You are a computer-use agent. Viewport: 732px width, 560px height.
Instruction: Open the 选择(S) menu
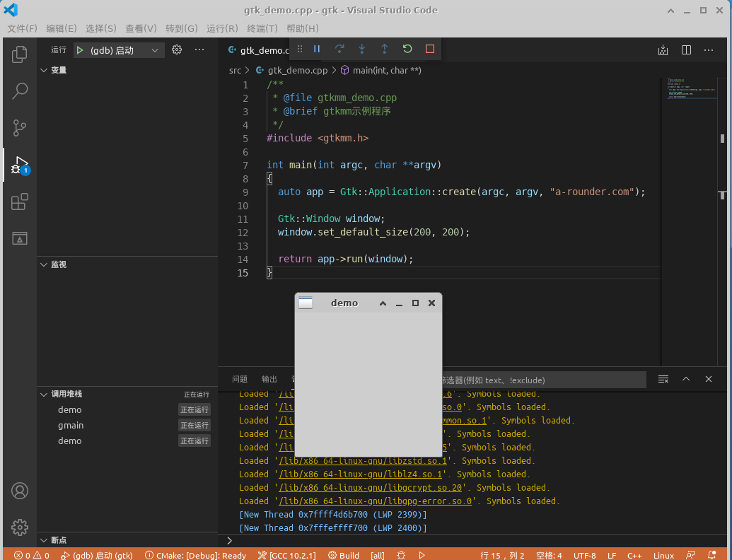pyautogui.click(x=101, y=28)
